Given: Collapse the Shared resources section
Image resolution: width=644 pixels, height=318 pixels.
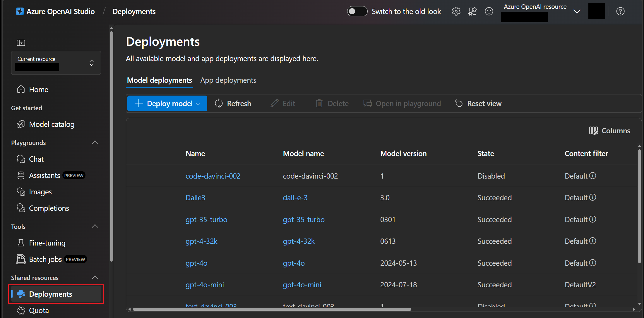Looking at the screenshot, I should pos(95,277).
